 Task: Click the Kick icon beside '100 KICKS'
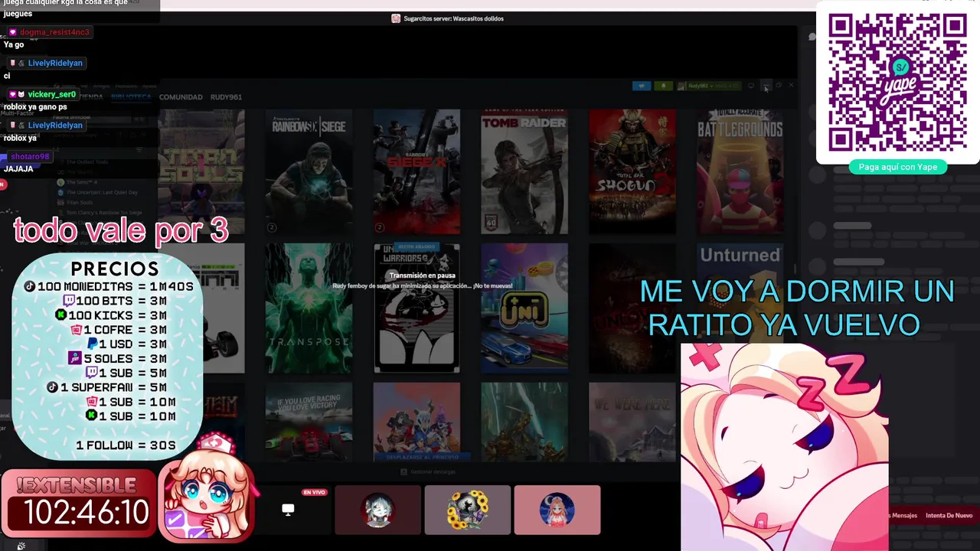60,315
